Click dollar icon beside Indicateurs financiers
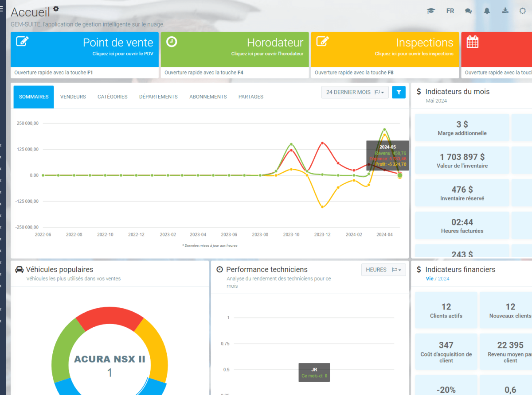The image size is (532, 395). (419, 269)
